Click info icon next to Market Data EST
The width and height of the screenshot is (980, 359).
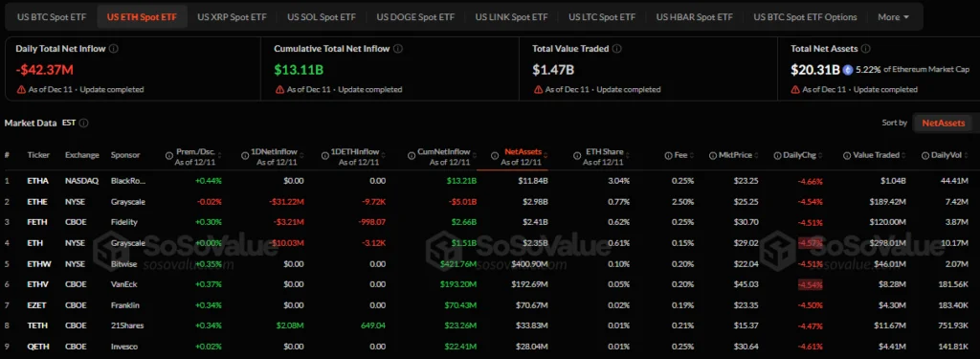[x=84, y=123]
